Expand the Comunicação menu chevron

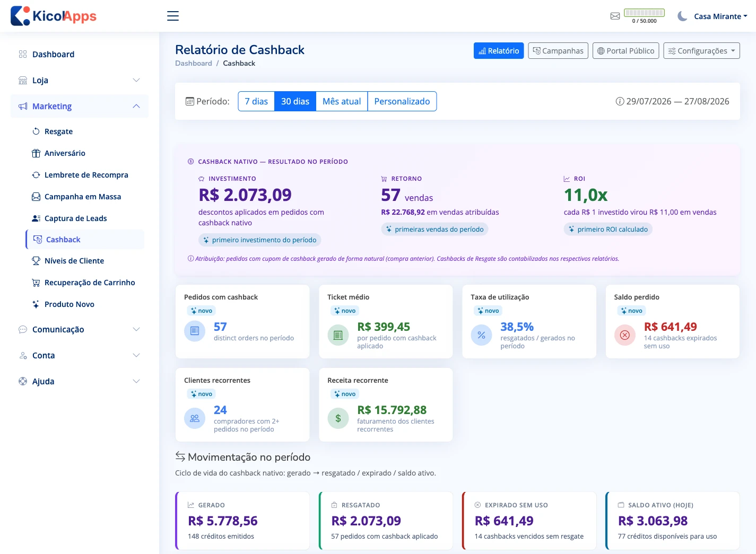point(136,329)
